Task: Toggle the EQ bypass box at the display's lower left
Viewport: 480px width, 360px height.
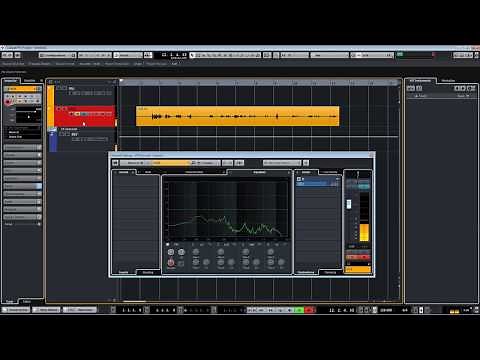Action: 168,244
